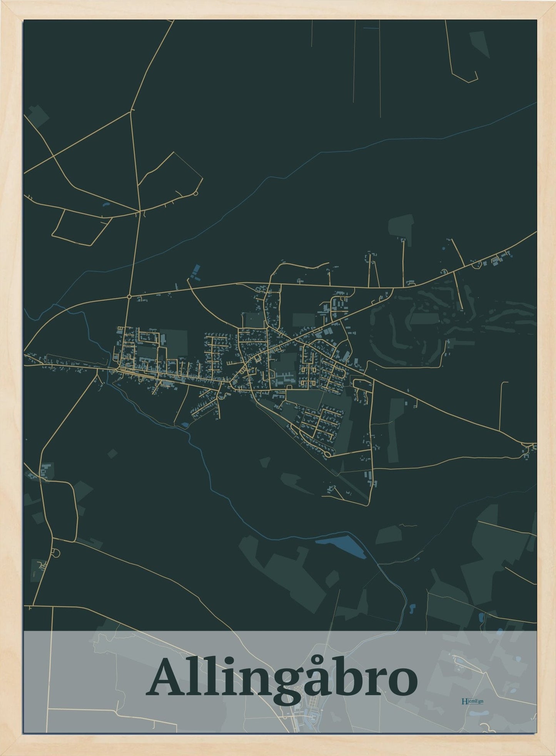Click the small pond south of western houses

pos(185,425)
